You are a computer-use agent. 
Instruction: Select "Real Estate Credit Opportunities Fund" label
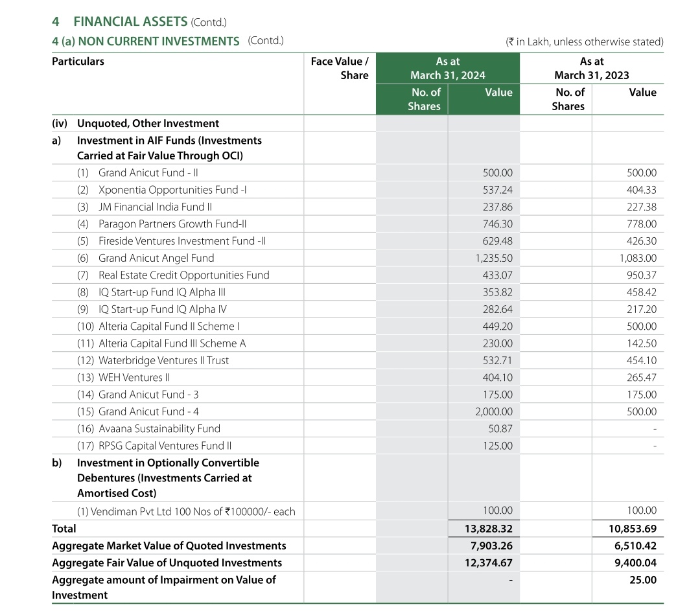pyautogui.click(x=184, y=275)
